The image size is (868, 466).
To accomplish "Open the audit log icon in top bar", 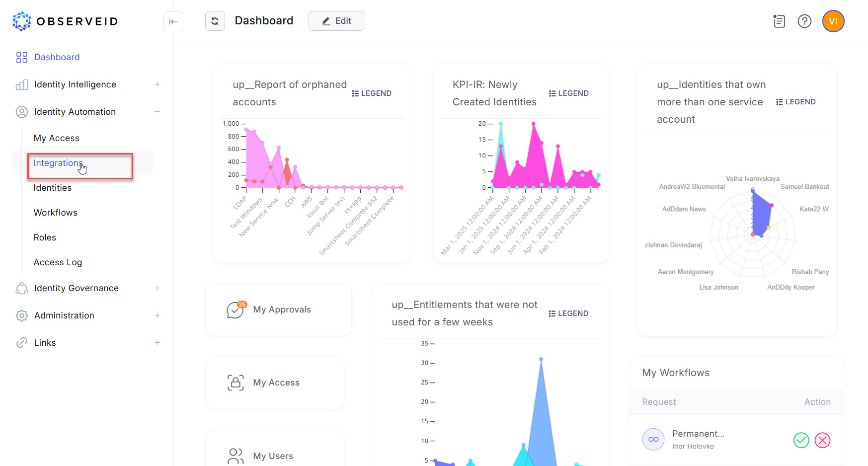I will [779, 21].
